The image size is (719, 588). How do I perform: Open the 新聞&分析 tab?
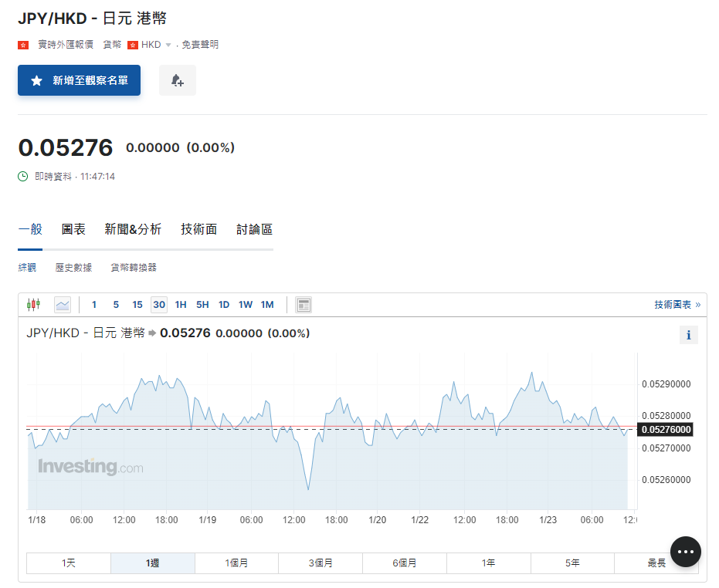[x=133, y=229]
